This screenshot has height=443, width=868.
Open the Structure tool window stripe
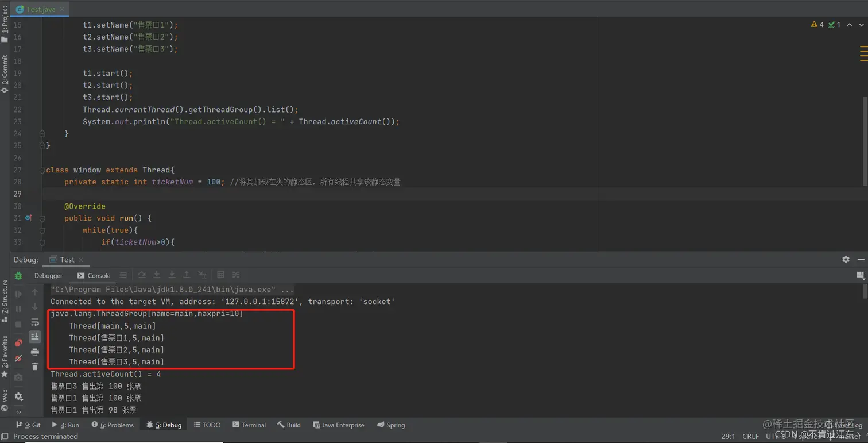coord(5,301)
